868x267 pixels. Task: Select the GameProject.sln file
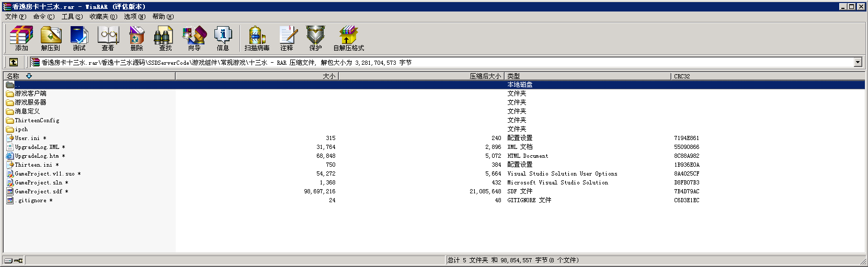tap(38, 183)
